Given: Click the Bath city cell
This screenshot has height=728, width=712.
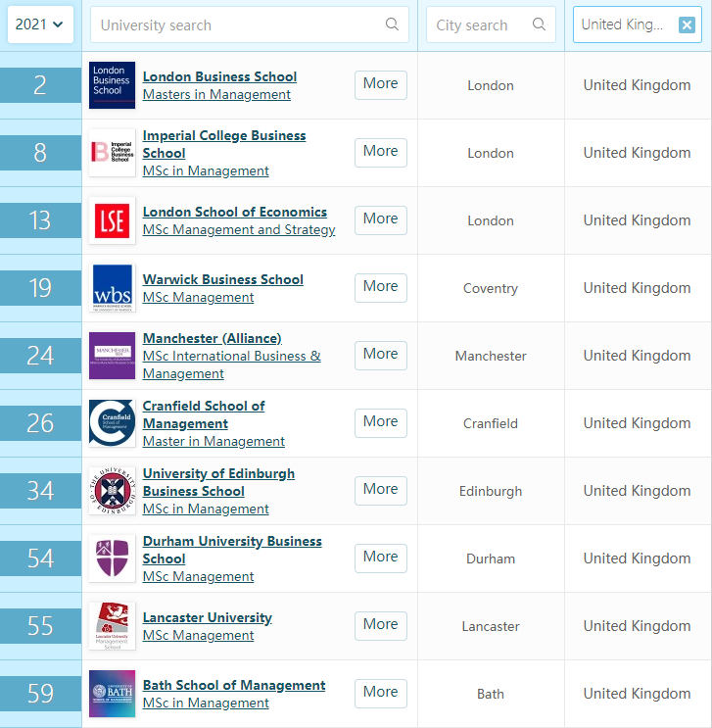Looking at the screenshot, I should [x=491, y=694].
